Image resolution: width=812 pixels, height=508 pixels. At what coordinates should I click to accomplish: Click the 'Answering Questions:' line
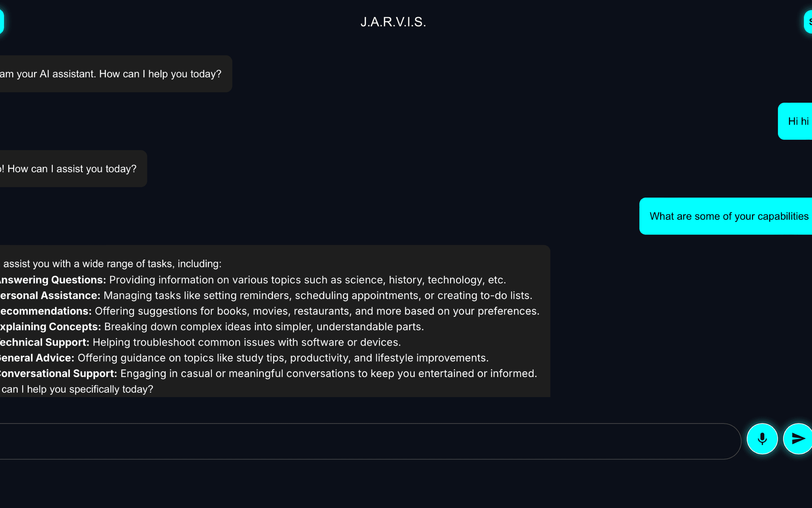252,280
